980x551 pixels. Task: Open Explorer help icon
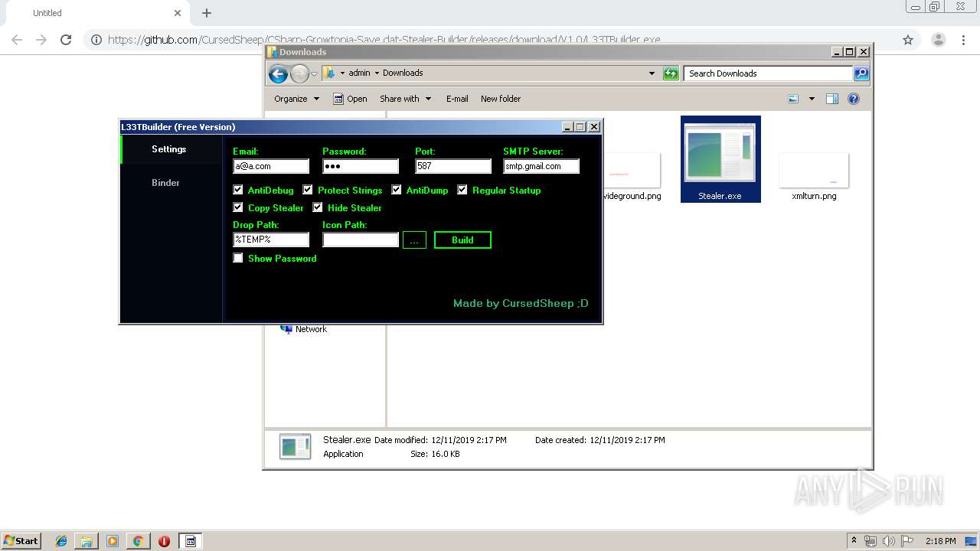854,99
